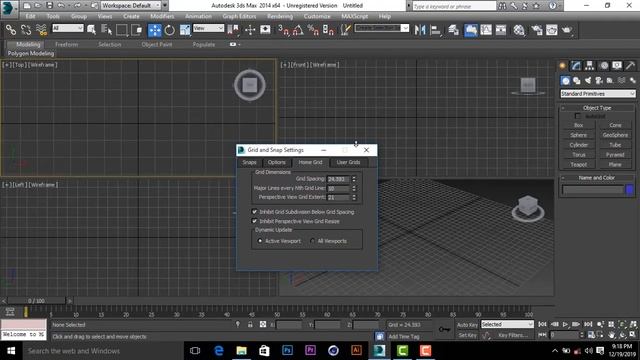
Task: Click the Grid Spacing value field
Action: 338,179
